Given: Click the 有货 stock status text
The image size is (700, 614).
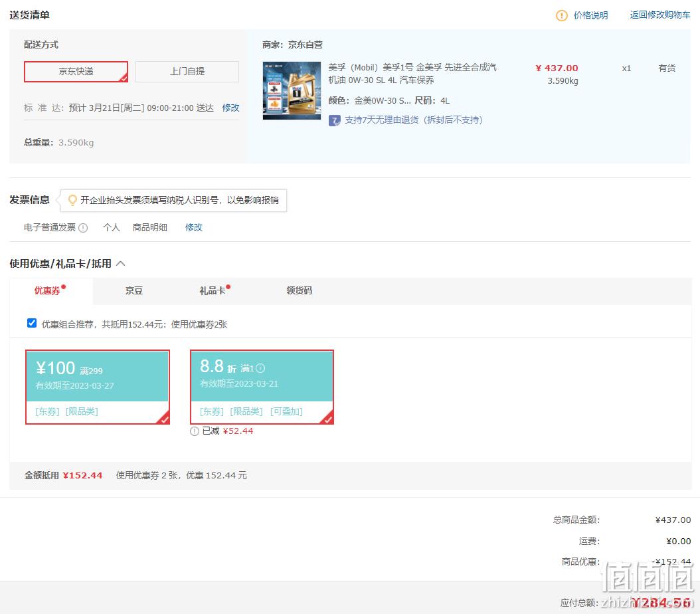Looking at the screenshot, I should (x=667, y=68).
